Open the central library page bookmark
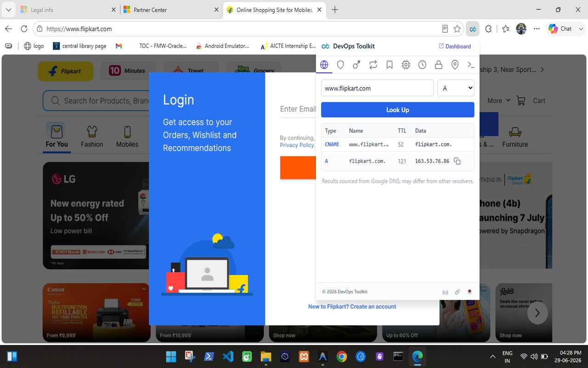This screenshot has width=588, height=368. [x=79, y=46]
